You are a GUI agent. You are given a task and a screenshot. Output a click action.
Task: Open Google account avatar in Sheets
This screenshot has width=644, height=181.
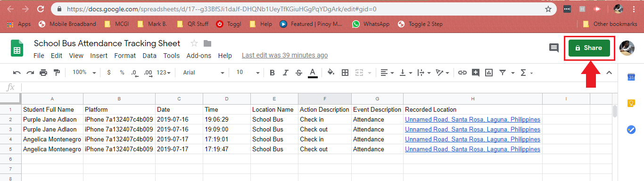[627, 48]
